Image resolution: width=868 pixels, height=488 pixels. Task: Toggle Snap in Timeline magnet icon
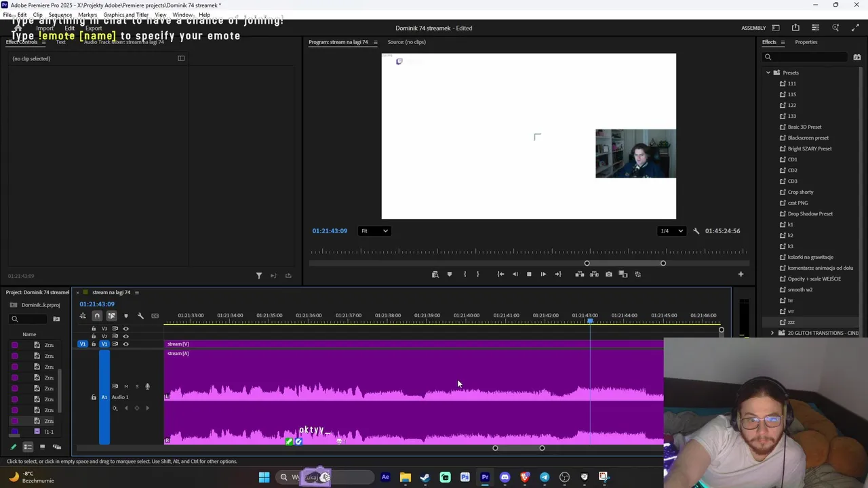(x=97, y=316)
